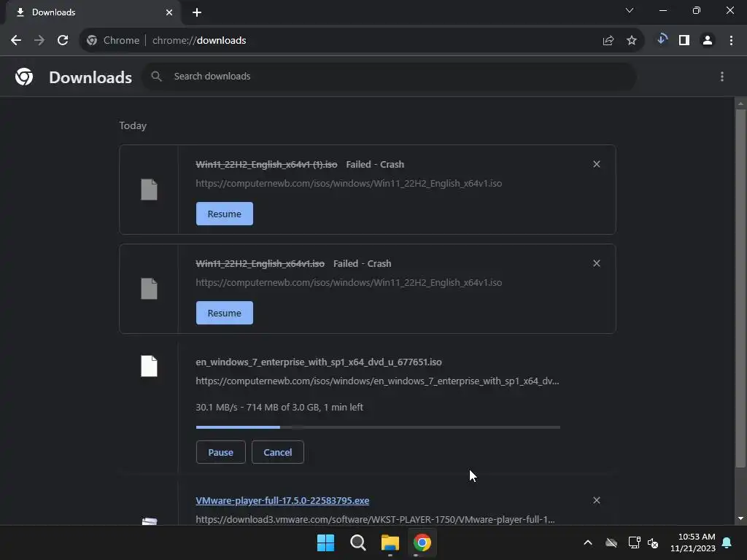Click the Chrome taskbar icon
This screenshot has width=747, height=560.
(422, 542)
